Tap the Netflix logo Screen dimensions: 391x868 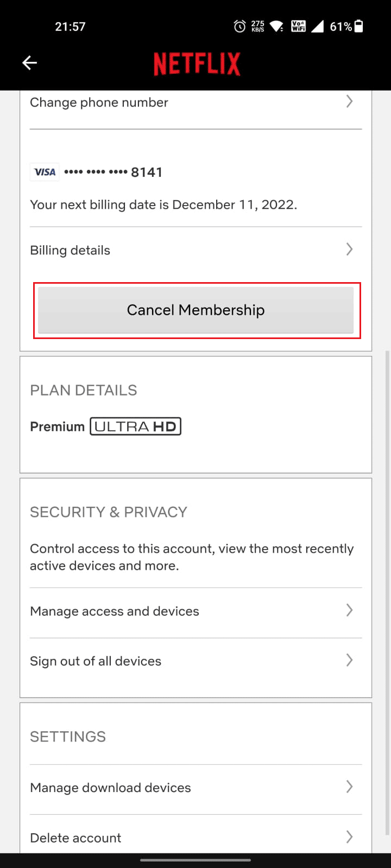coord(197,63)
